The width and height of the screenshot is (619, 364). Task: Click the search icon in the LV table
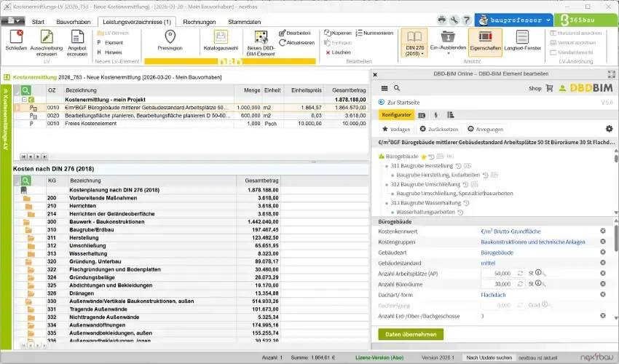point(25,90)
